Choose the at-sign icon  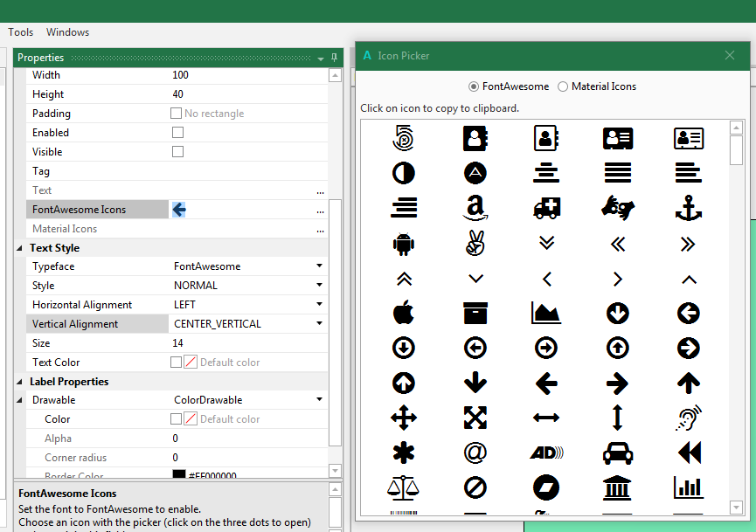475,452
